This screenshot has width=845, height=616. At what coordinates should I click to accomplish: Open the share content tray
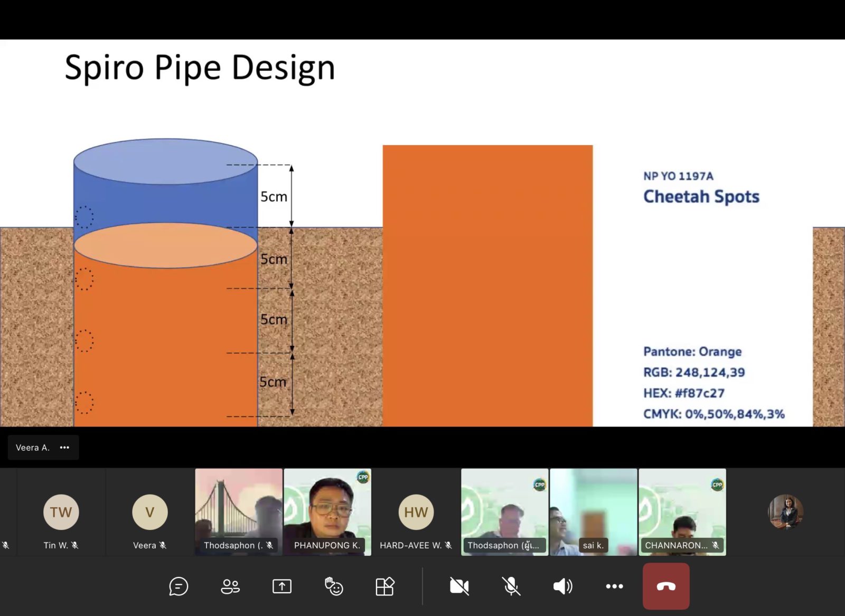coord(281,586)
